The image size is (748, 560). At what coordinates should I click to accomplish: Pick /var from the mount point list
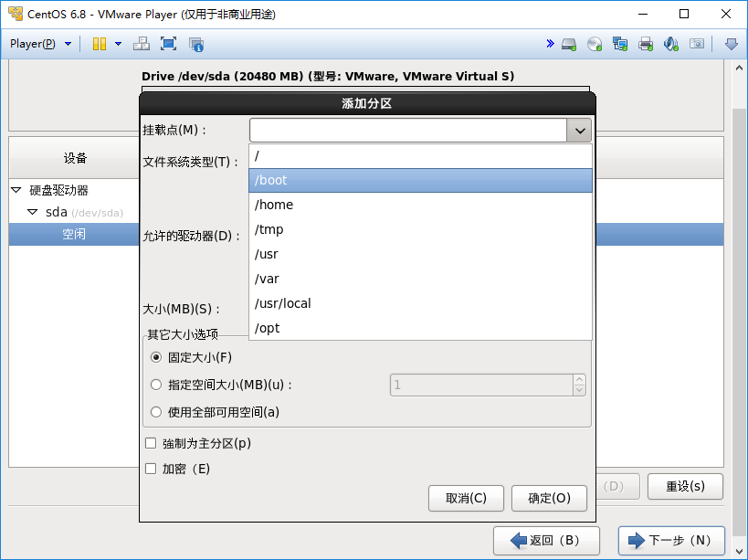tap(420, 279)
